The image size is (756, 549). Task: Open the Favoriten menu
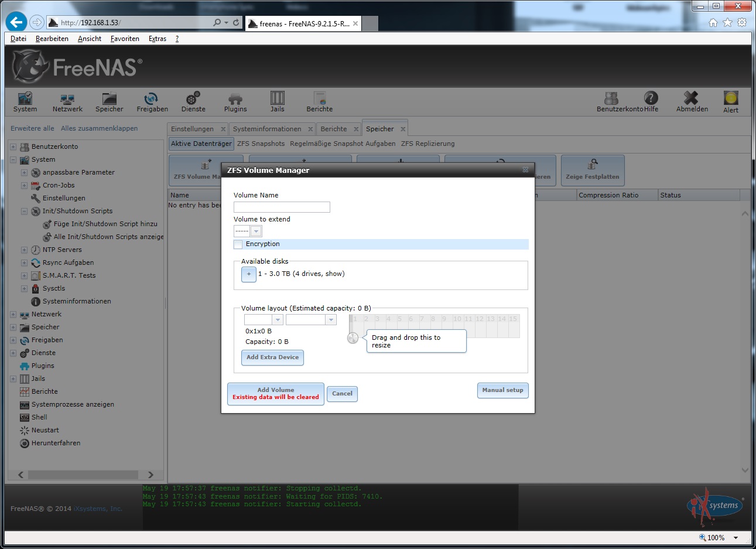[125, 39]
